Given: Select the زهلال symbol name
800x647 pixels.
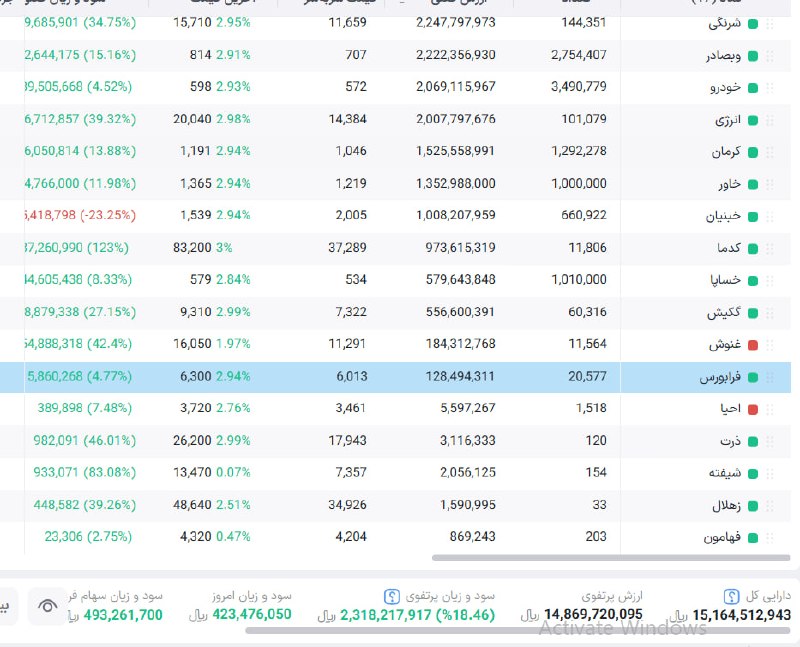Looking at the screenshot, I should coord(727,506).
